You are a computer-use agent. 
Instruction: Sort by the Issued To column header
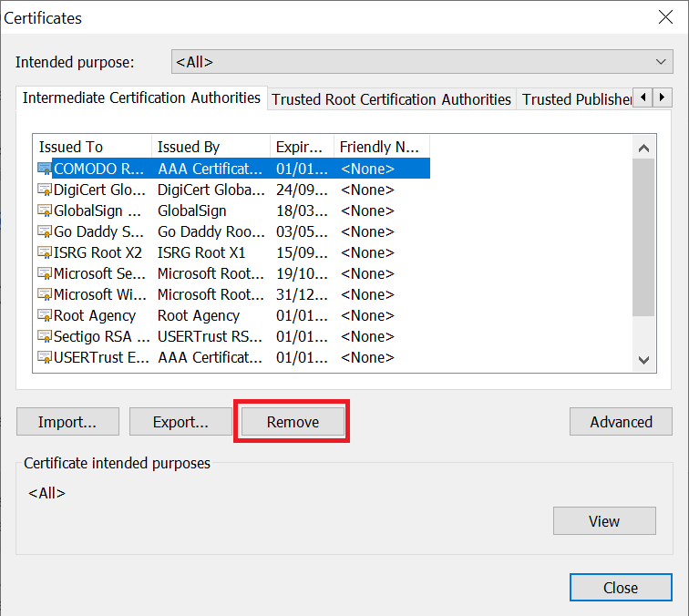point(92,147)
